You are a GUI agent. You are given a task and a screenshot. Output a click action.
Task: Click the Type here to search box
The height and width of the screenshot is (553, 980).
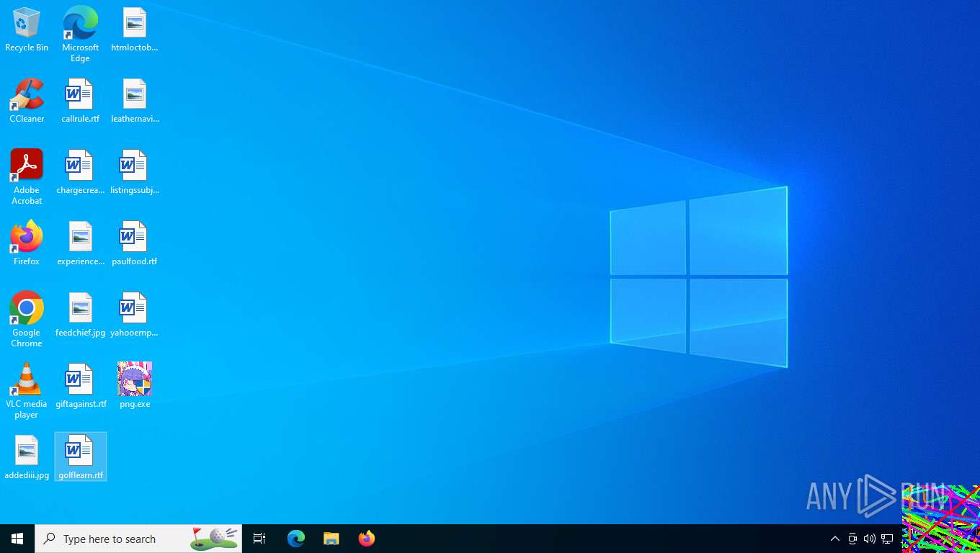point(138,539)
